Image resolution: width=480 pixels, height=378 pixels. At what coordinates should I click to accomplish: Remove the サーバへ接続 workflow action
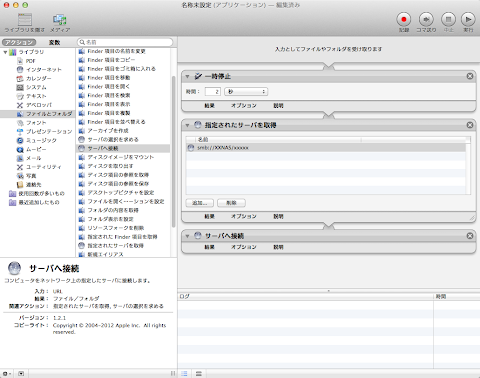[x=470, y=236]
